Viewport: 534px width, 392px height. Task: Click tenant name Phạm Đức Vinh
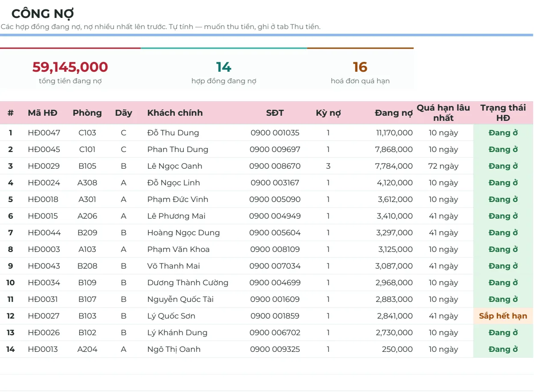(x=178, y=199)
